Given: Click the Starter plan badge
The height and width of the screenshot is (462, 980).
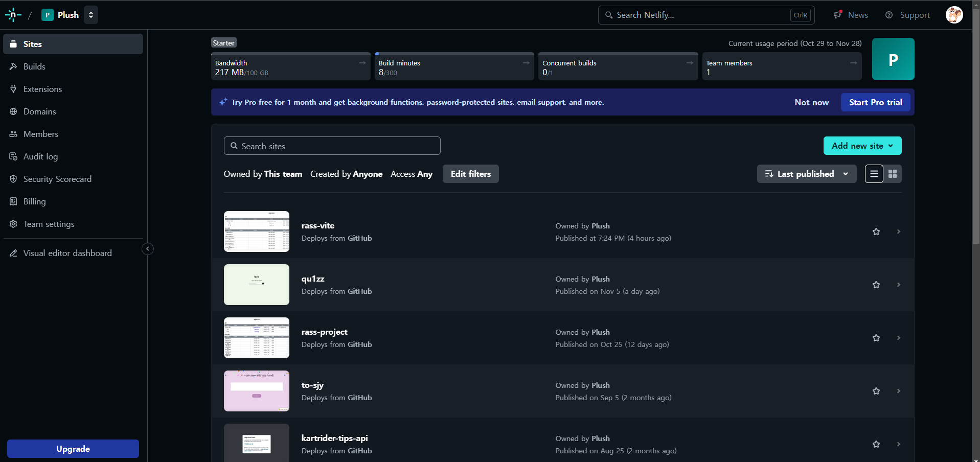Looking at the screenshot, I should point(224,43).
